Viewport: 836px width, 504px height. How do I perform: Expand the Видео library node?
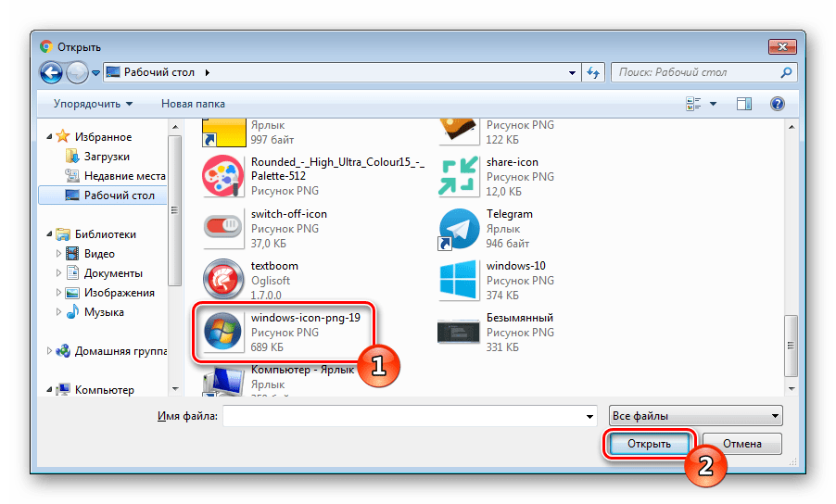pos(58,254)
